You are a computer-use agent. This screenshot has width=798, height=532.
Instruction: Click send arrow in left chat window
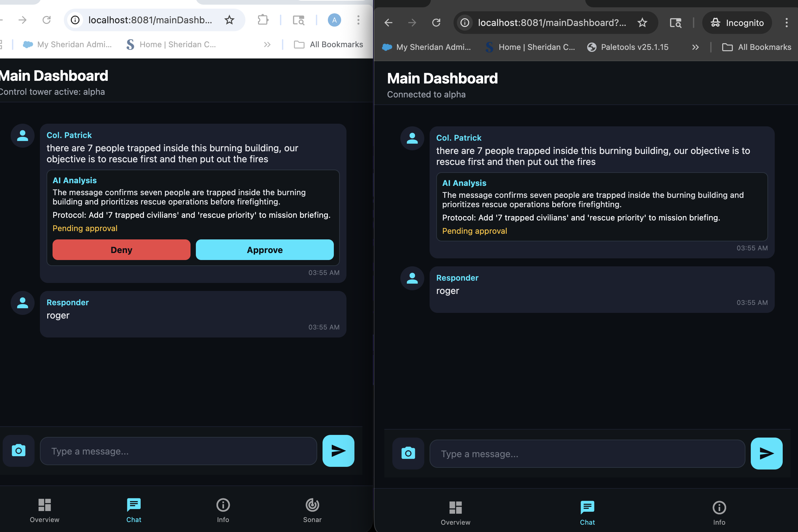click(x=338, y=451)
